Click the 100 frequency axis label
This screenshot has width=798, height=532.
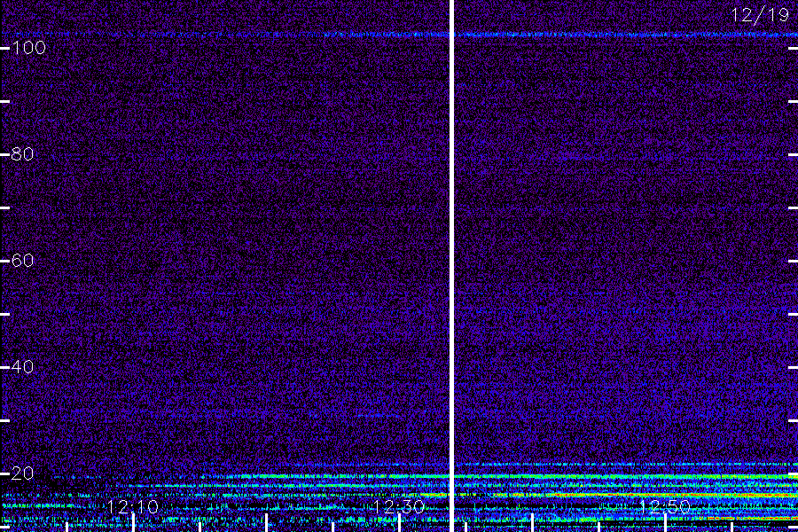point(29,48)
